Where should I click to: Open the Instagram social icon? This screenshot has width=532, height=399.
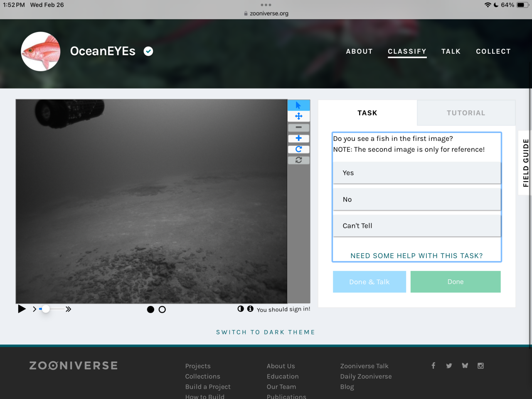pyautogui.click(x=480, y=366)
